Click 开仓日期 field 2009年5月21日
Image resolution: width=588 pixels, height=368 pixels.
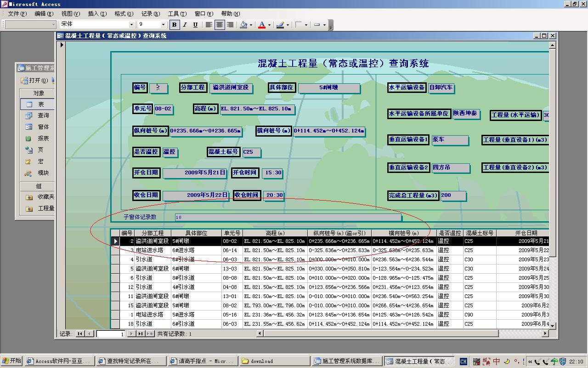point(195,173)
